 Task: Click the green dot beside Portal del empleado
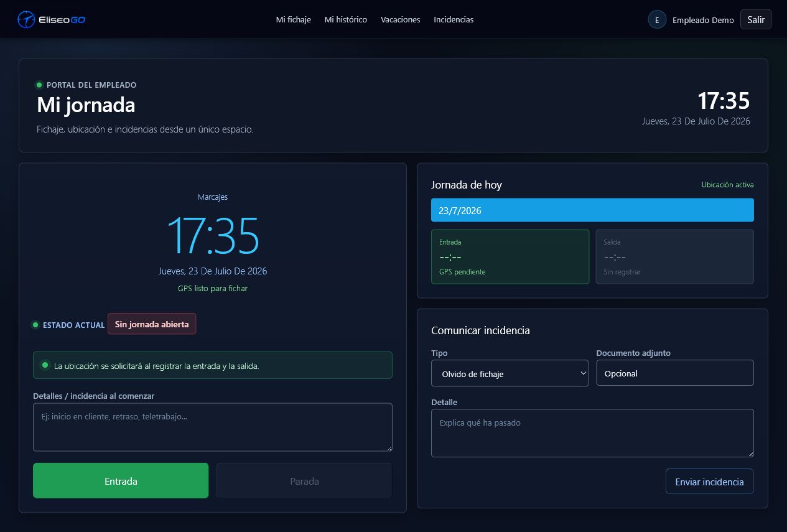click(x=39, y=85)
